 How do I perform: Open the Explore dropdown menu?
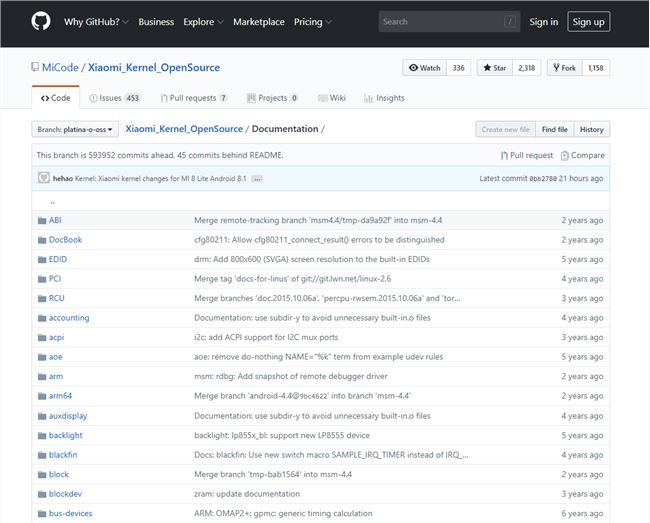203,22
